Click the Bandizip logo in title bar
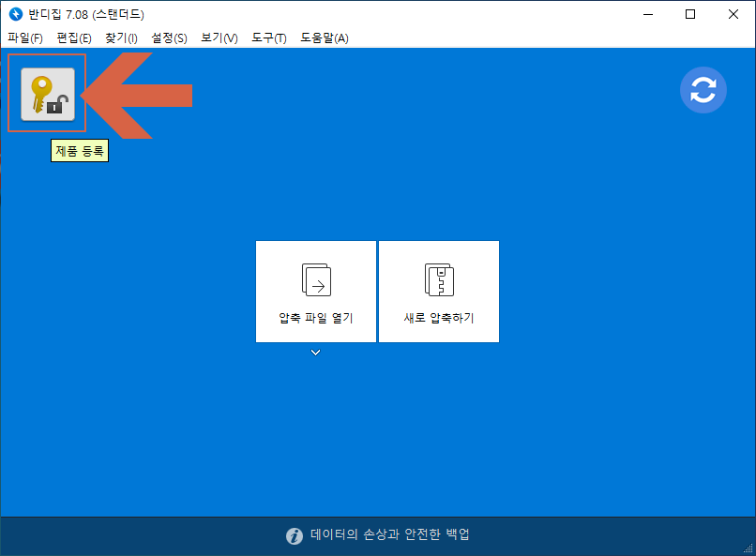 click(15, 14)
